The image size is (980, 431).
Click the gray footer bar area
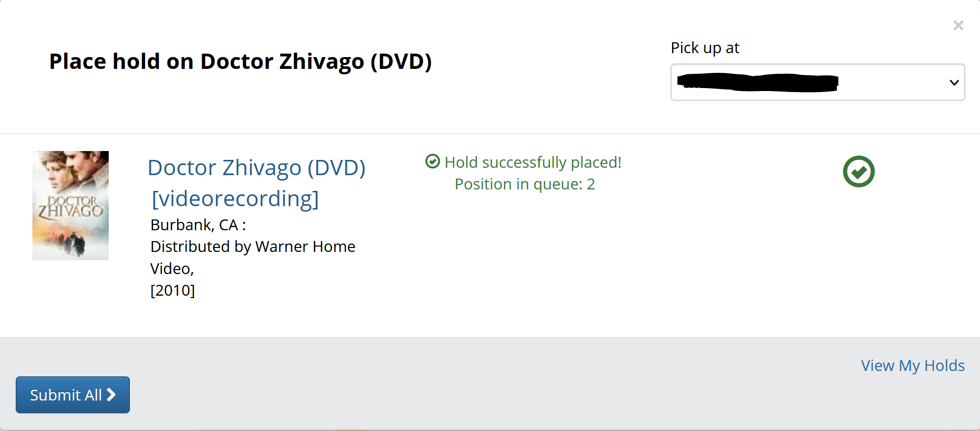(490, 384)
